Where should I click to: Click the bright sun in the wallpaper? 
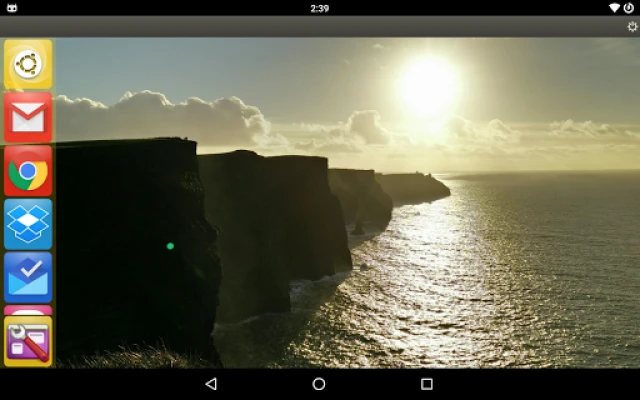click(x=429, y=86)
